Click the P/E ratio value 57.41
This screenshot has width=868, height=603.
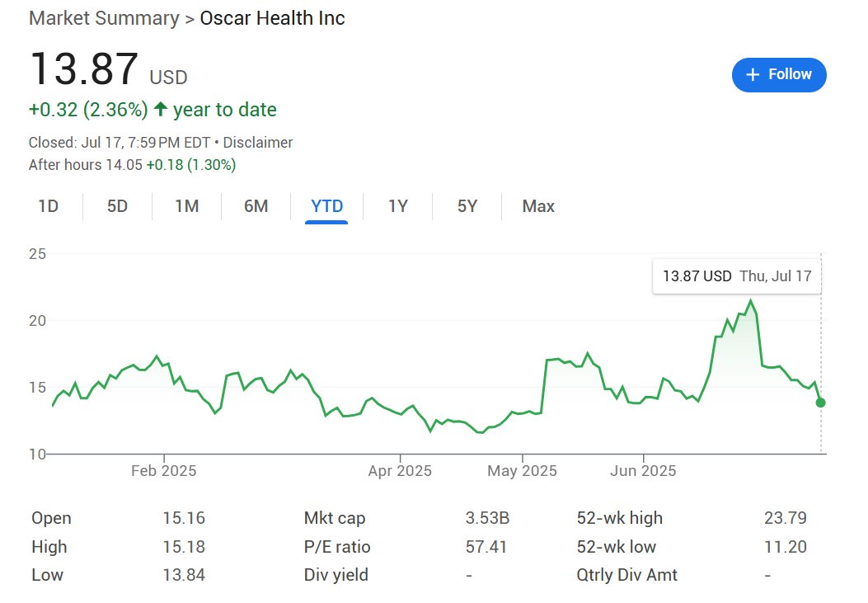click(x=486, y=547)
